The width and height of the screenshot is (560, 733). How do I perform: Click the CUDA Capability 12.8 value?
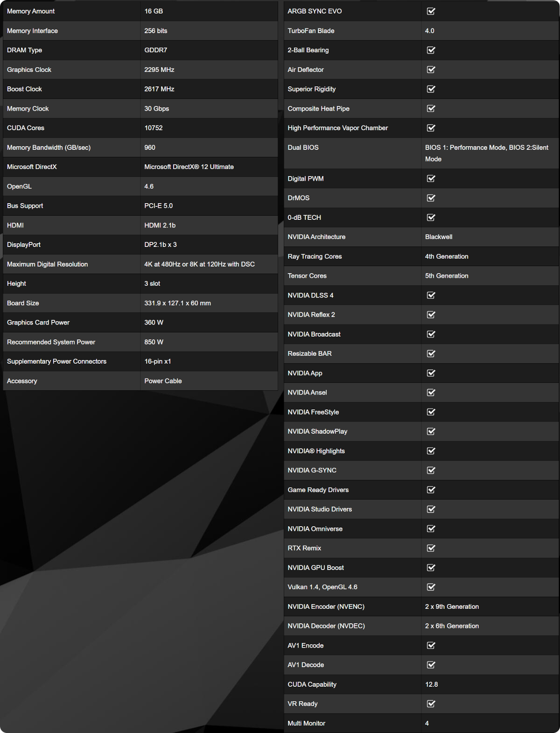pos(431,684)
